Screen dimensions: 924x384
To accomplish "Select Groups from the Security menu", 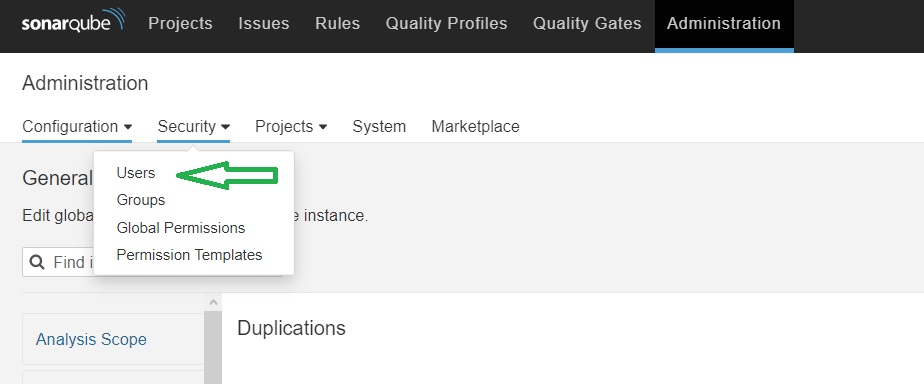I will [141, 200].
